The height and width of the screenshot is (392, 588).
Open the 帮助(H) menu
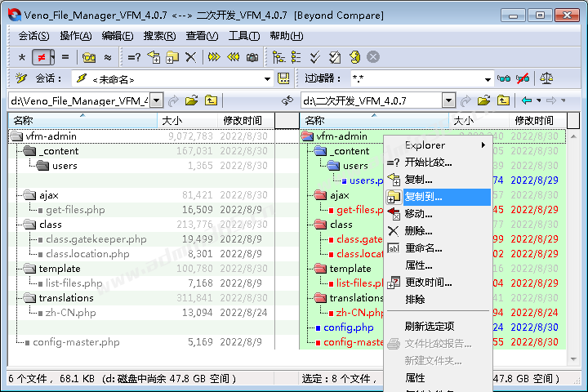point(287,36)
